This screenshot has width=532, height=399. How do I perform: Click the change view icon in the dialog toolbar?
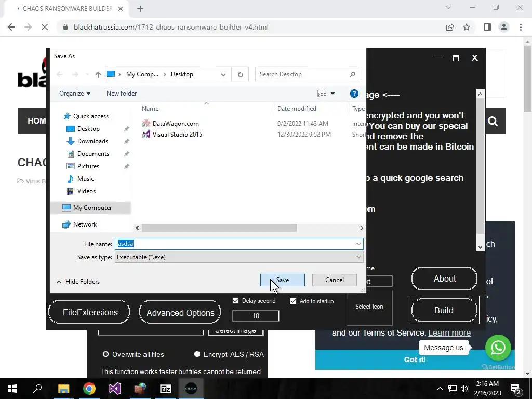coord(322,94)
